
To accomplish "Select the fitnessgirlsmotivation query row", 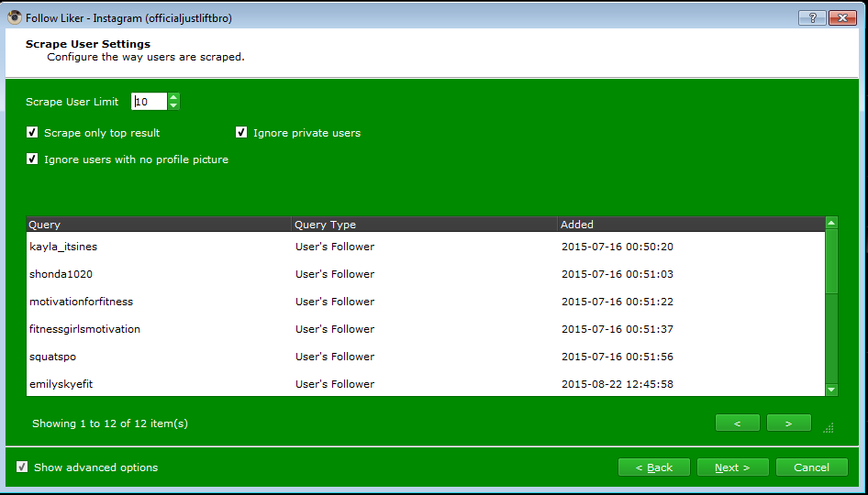I will click(425, 329).
